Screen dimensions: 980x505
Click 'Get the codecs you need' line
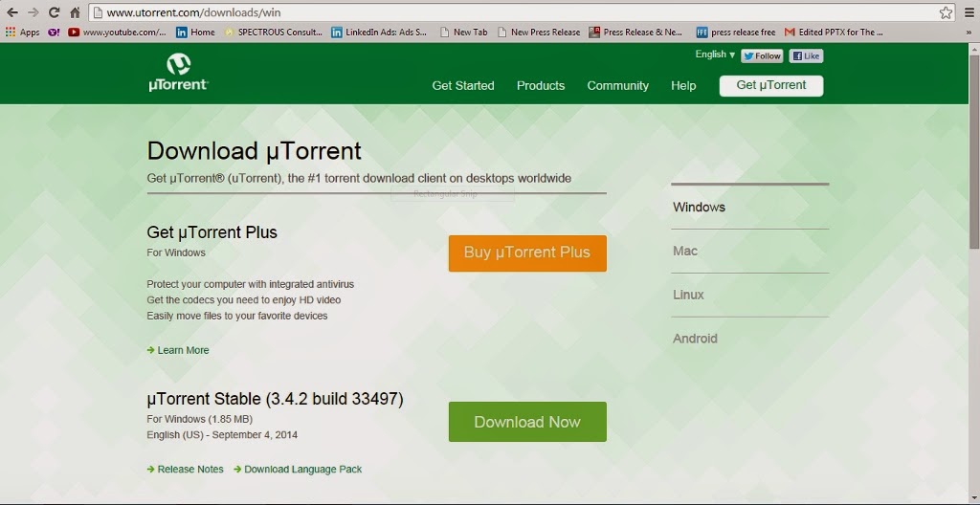tap(244, 300)
